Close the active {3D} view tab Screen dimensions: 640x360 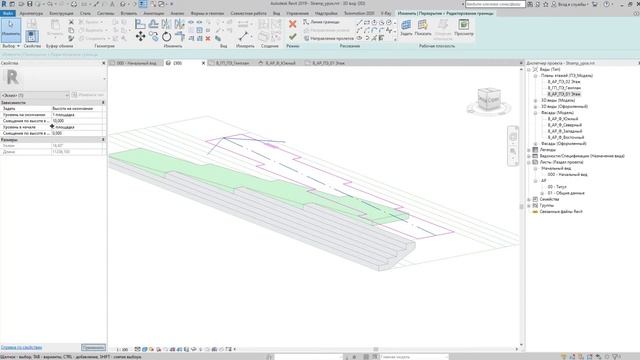(x=203, y=63)
